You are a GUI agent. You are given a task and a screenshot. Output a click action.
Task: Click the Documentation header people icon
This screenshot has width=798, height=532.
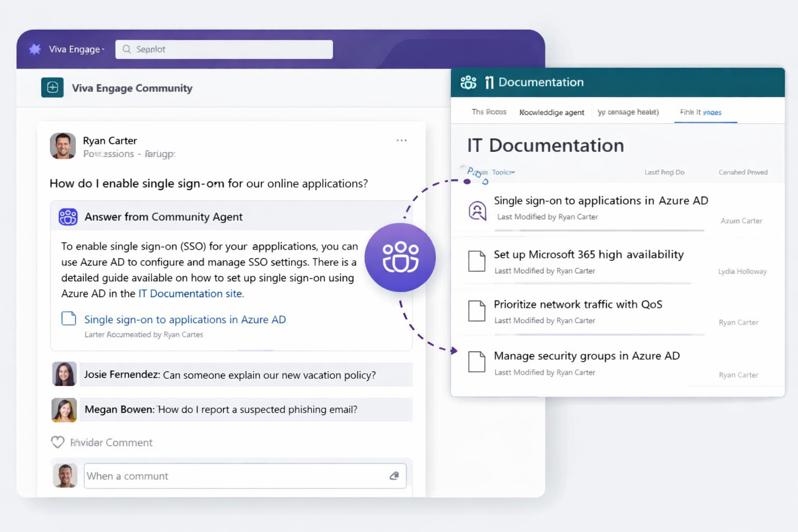468,82
